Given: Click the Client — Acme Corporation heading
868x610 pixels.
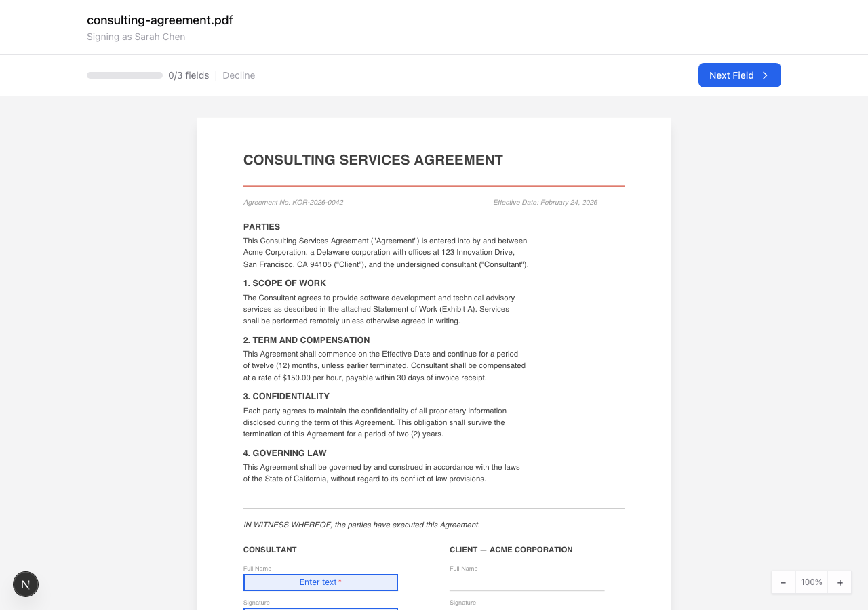Looking at the screenshot, I should [x=511, y=550].
